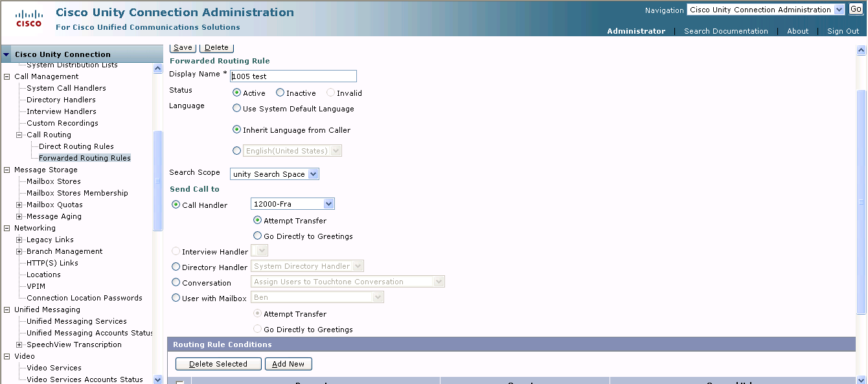
Task: Open the User with Mailbox Ben dropdown
Action: tap(317, 297)
